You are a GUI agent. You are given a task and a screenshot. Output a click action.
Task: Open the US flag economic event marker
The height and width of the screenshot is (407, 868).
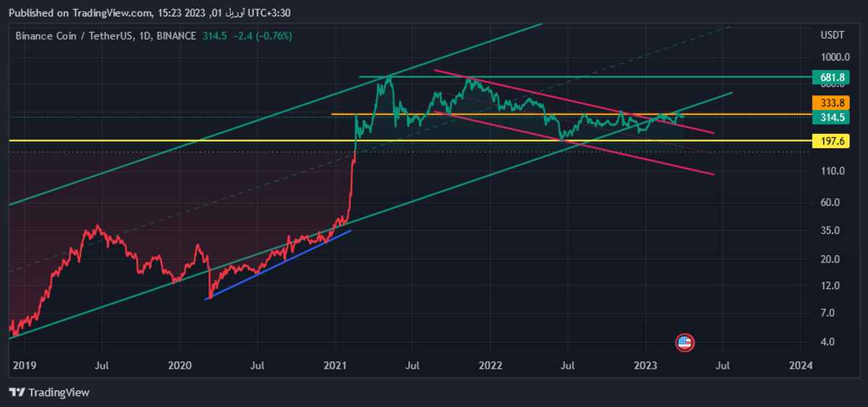[x=684, y=343]
